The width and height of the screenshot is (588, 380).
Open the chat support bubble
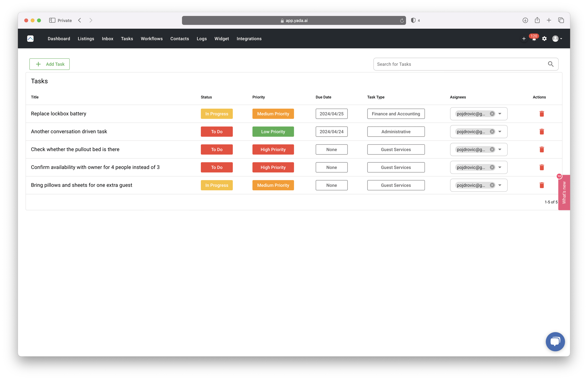[555, 342]
